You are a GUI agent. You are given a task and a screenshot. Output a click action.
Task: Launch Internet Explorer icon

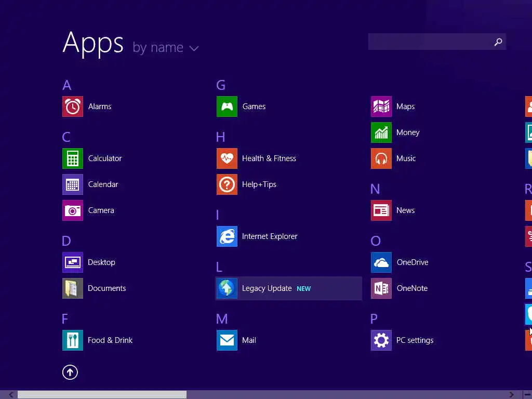[227, 236]
